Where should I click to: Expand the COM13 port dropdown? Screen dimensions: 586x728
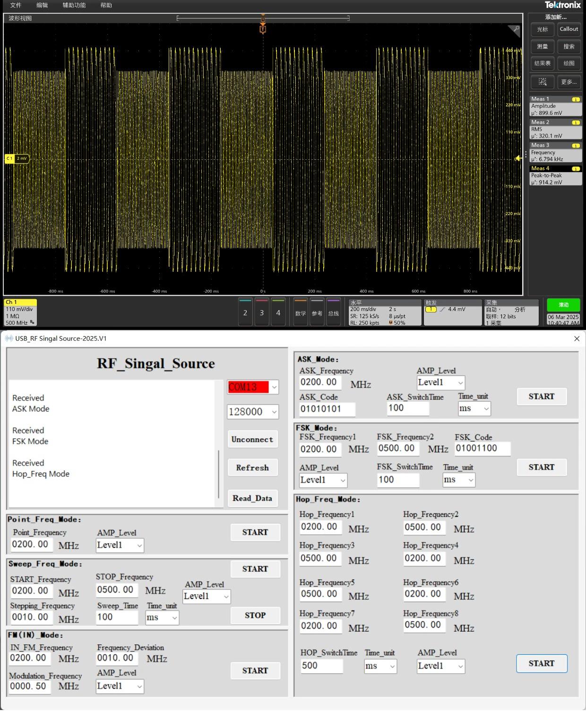274,387
